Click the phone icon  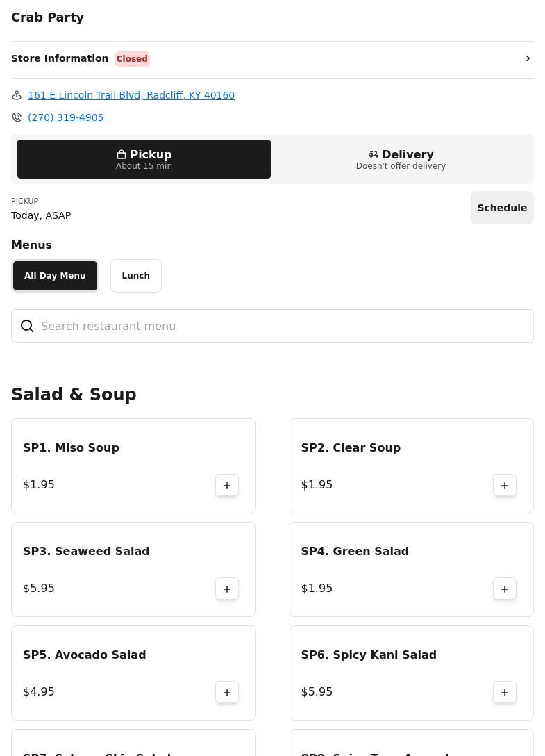17,117
